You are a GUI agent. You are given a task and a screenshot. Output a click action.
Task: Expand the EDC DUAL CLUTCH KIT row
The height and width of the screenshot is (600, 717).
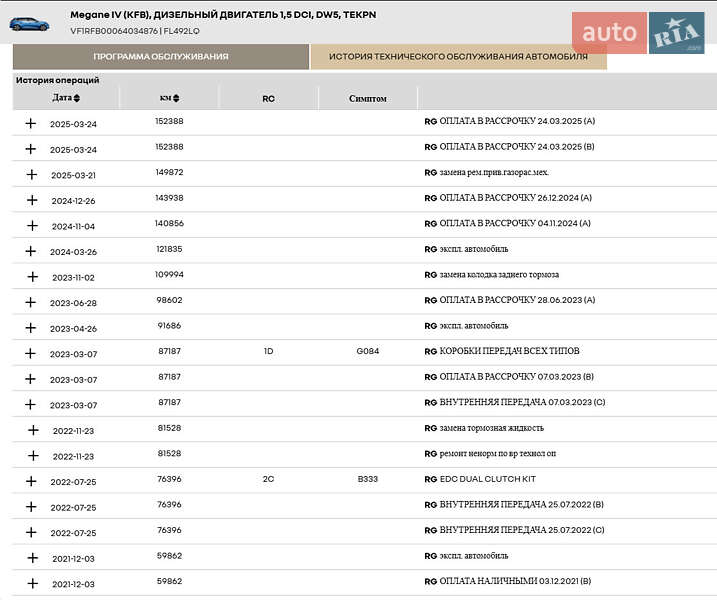pyautogui.click(x=31, y=481)
